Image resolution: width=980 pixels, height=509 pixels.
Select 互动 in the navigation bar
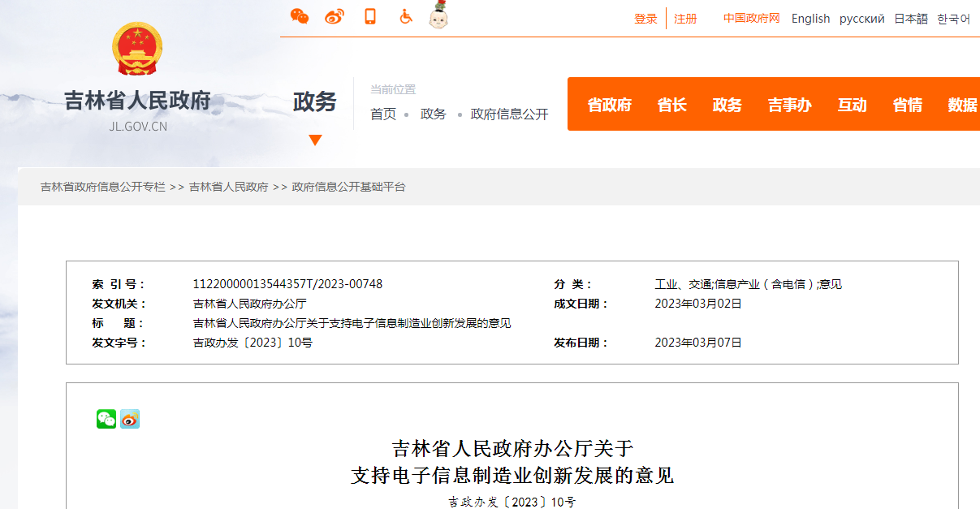(852, 105)
